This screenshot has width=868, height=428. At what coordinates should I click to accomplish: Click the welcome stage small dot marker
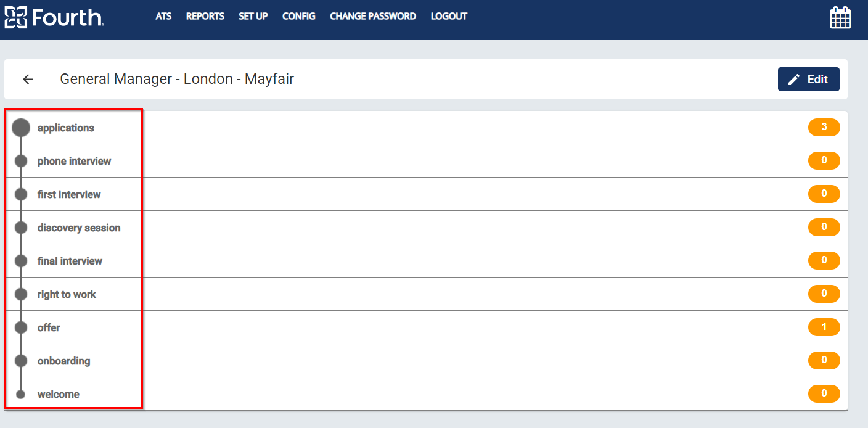pyautogui.click(x=21, y=394)
